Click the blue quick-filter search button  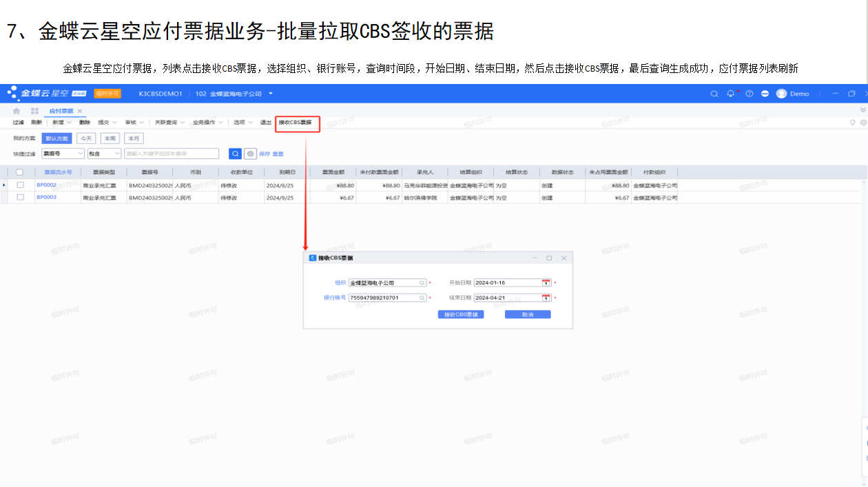[235, 154]
